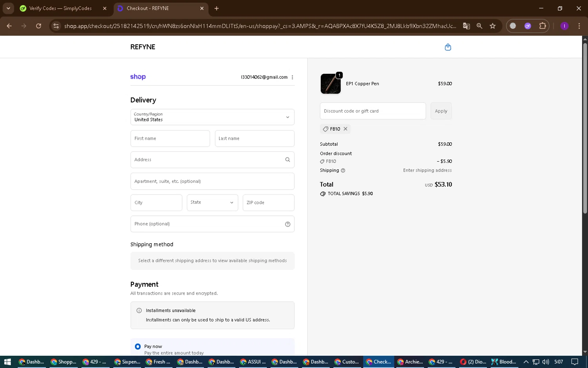Open the shopping bag cart icon
The image size is (588, 368).
[x=448, y=47]
